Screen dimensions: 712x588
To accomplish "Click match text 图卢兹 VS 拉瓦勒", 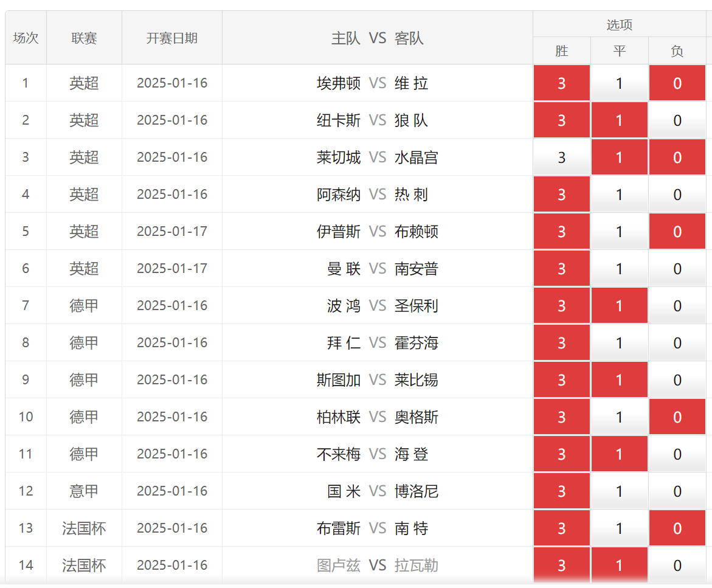I will click(x=378, y=566).
